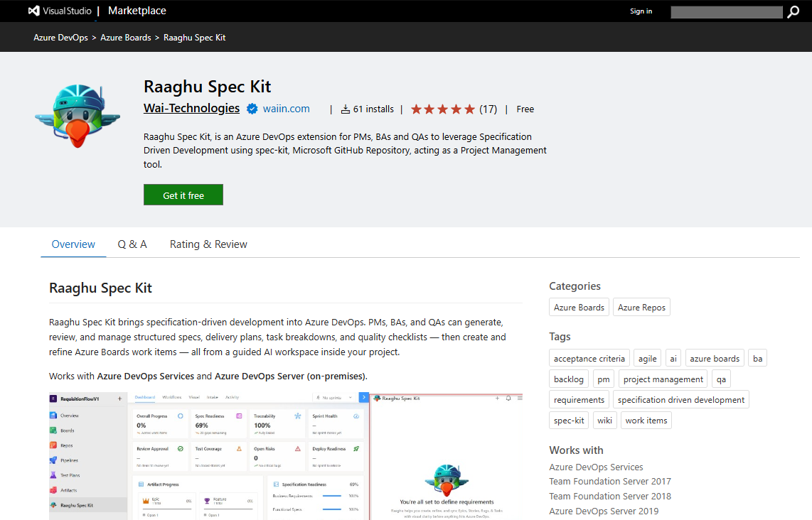Image resolution: width=812 pixels, height=520 pixels.
Task: Click Azure DevOps Server 2019 text
Action: pyautogui.click(x=604, y=511)
